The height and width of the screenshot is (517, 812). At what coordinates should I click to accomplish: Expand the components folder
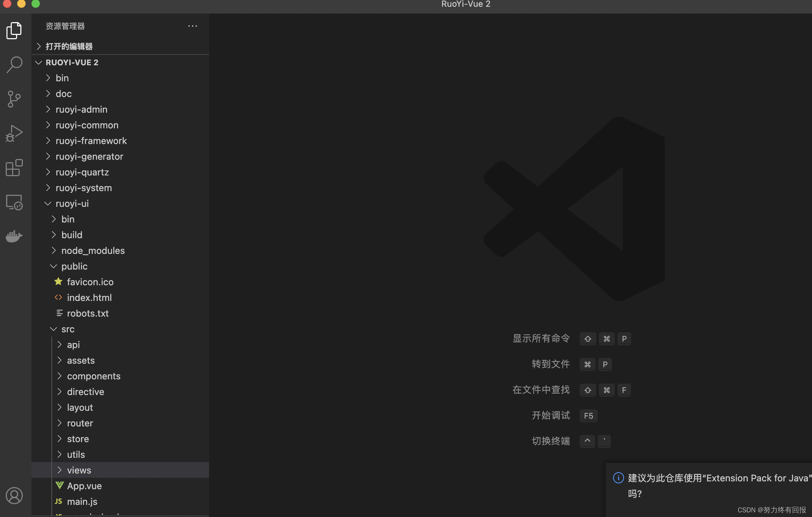(x=120, y=376)
